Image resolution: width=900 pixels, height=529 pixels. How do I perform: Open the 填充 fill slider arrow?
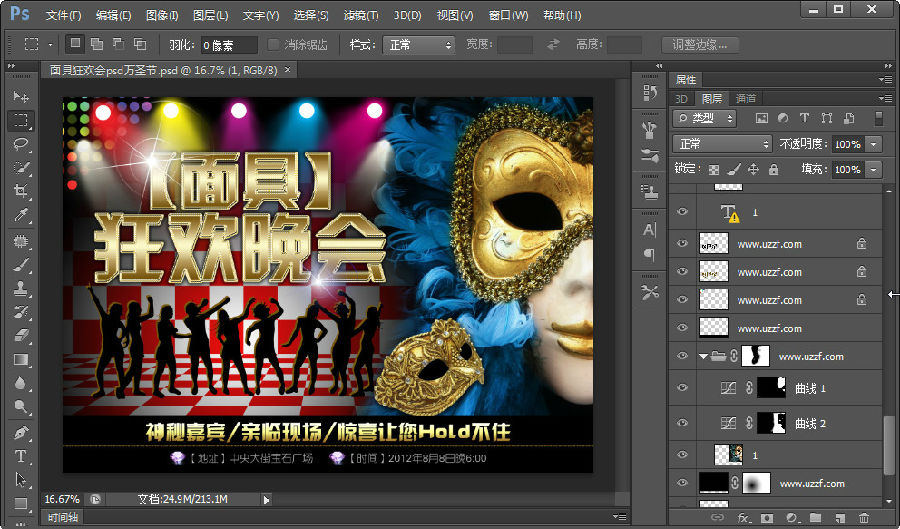874,169
